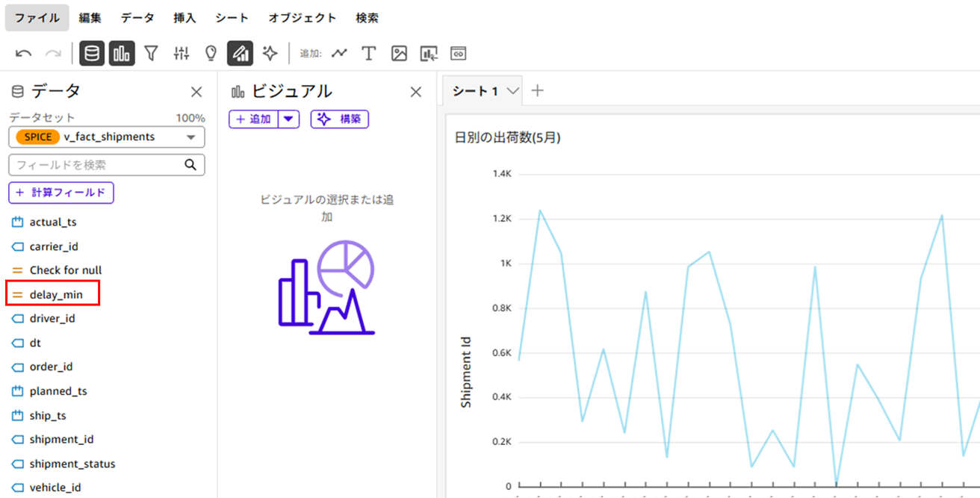
Task: Click the 計算フィールド button
Action: [x=61, y=193]
